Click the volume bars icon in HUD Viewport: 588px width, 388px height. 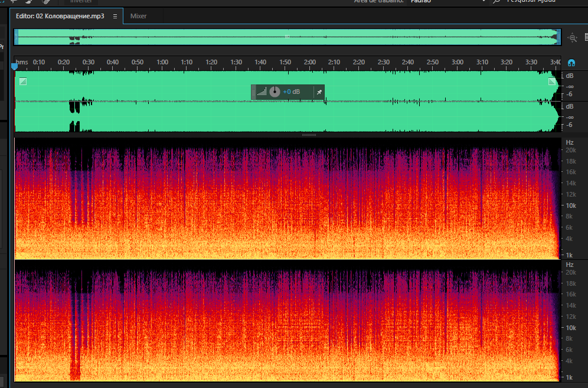[262, 92]
